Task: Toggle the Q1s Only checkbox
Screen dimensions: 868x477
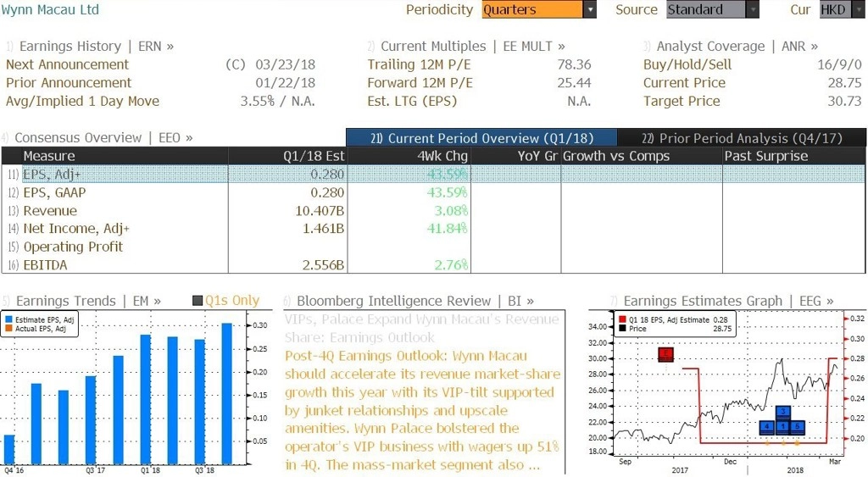Action: 197,301
